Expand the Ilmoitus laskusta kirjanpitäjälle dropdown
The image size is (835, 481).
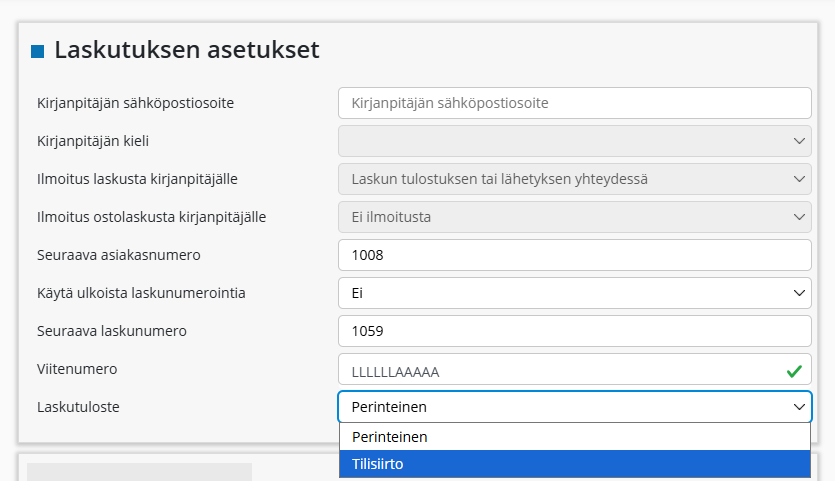point(574,179)
